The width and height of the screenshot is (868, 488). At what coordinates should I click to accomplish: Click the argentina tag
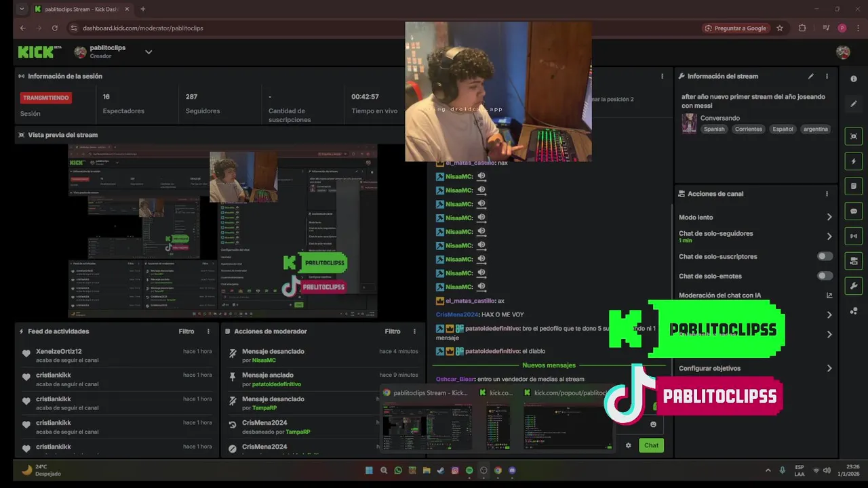815,129
